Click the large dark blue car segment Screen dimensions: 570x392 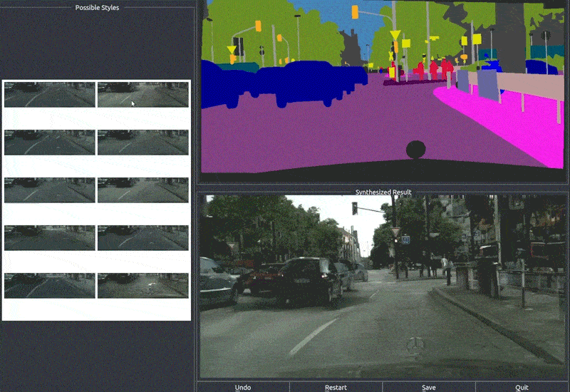[x=309, y=82]
